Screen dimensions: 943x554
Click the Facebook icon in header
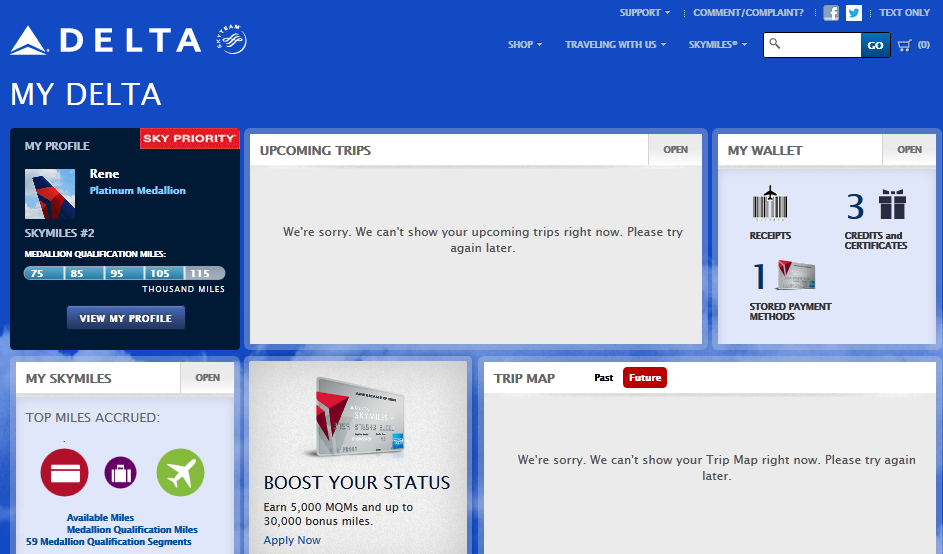tap(831, 13)
